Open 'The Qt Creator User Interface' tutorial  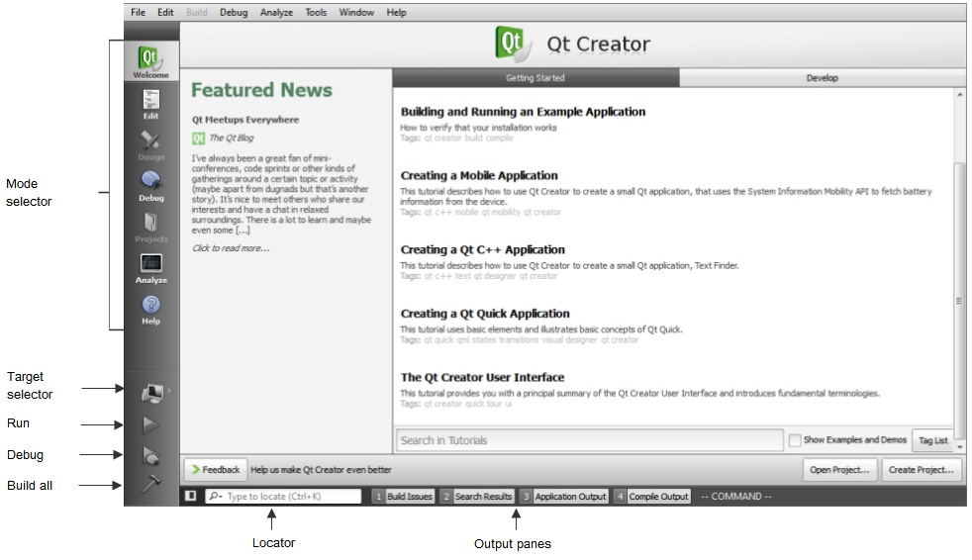482,377
